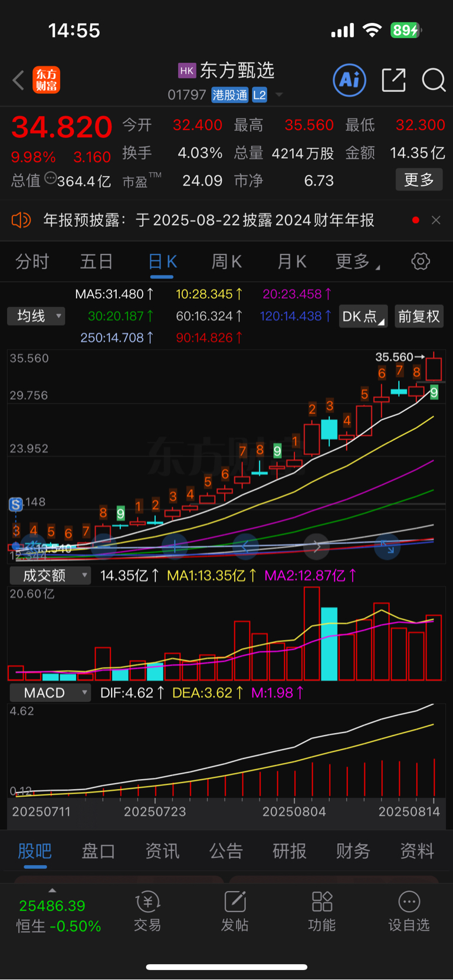Open the MACD indicator dropdown
453x980 pixels.
[x=50, y=693]
